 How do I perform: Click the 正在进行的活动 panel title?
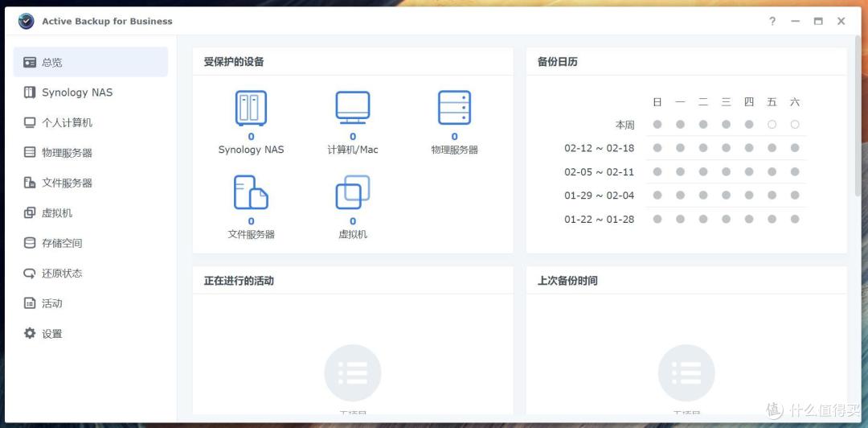[x=239, y=281]
